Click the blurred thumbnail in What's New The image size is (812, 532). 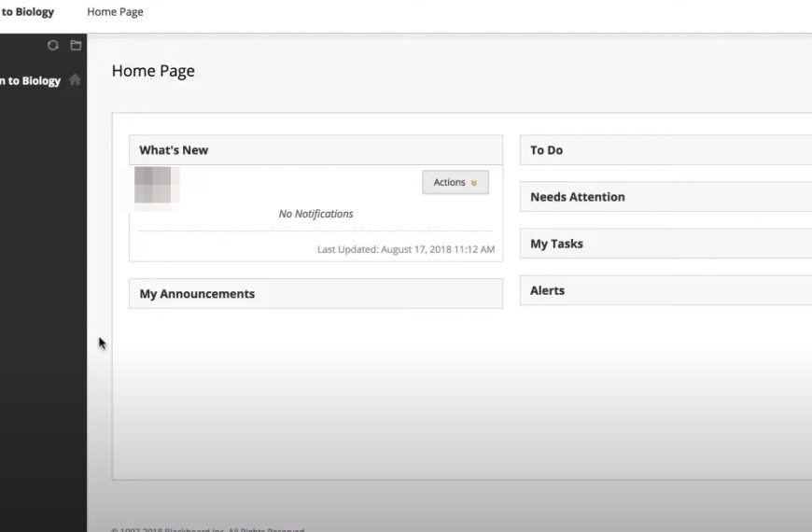click(153, 185)
